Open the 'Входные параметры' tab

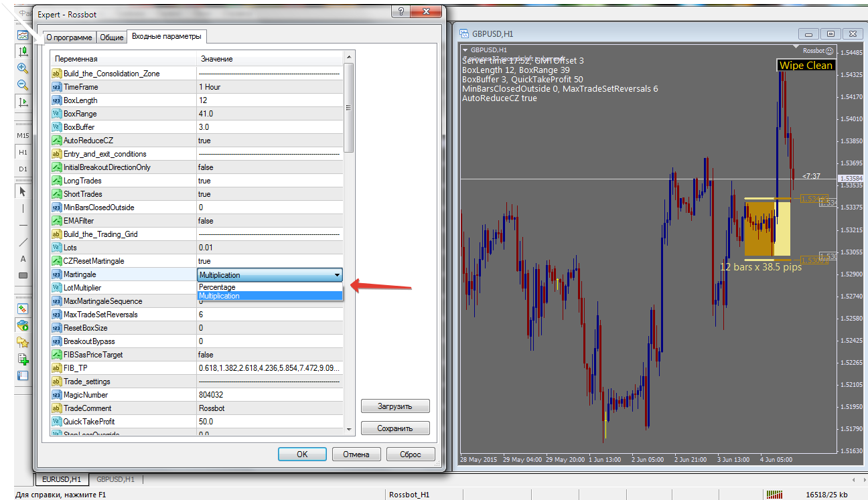coord(165,36)
